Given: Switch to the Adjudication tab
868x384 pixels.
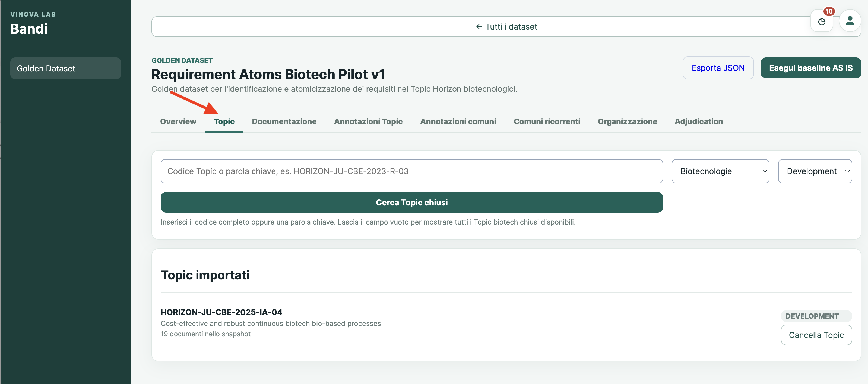Looking at the screenshot, I should point(699,121).
